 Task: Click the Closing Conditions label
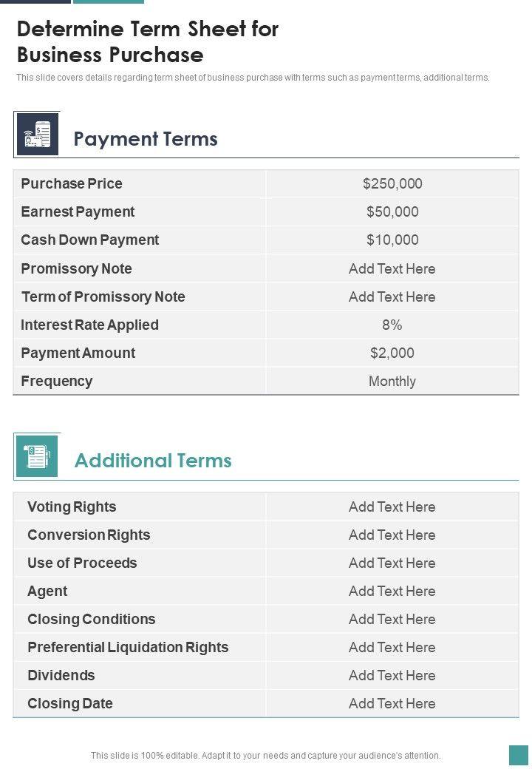coord(92,619)
